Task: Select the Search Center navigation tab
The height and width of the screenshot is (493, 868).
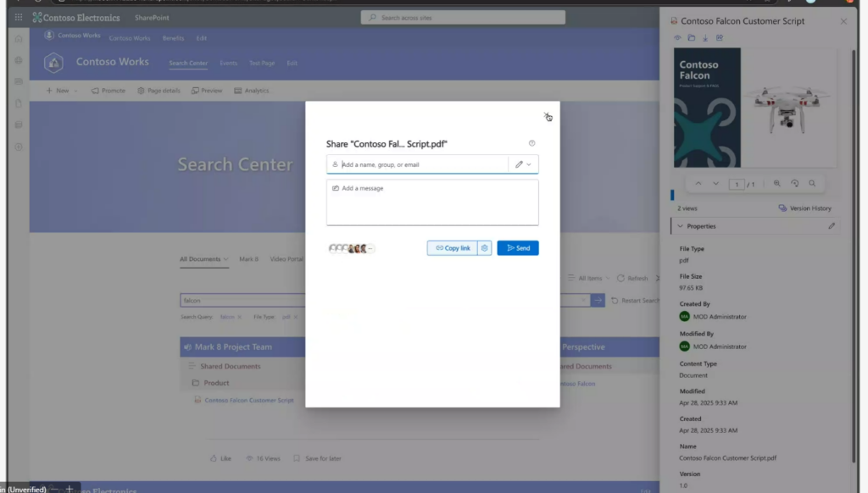Action: point(188,63)
